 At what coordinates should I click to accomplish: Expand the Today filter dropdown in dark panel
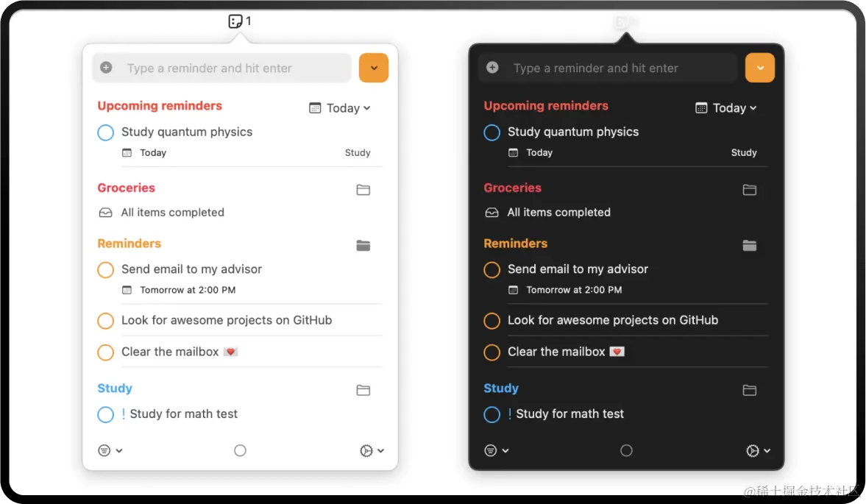pos(725,108)
